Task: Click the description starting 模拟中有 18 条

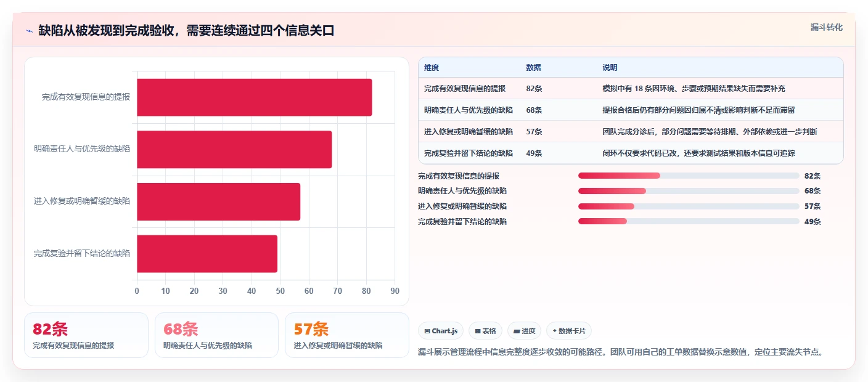Action: tap(694, 89)
